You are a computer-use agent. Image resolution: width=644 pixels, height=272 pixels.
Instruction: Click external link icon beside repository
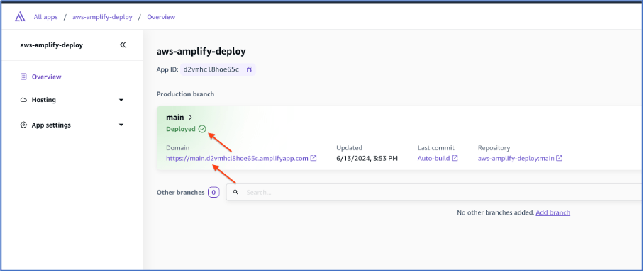(560, 159)
